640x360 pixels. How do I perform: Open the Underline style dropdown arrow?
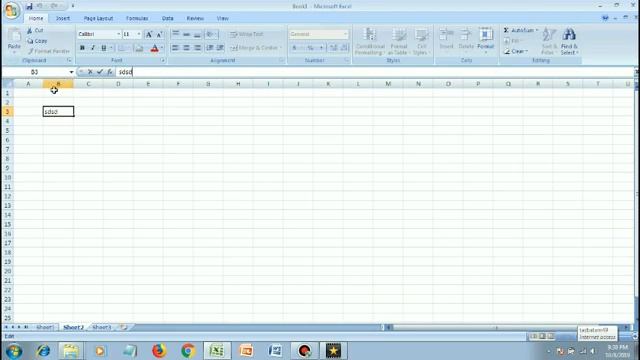tap(111, 48)
